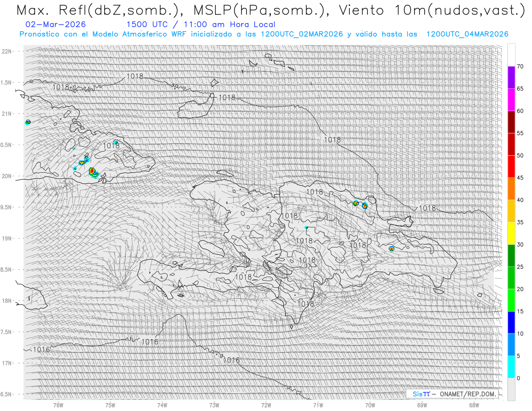
Task: Click the "20N" latitude axis label
Action: coord(6,176)
